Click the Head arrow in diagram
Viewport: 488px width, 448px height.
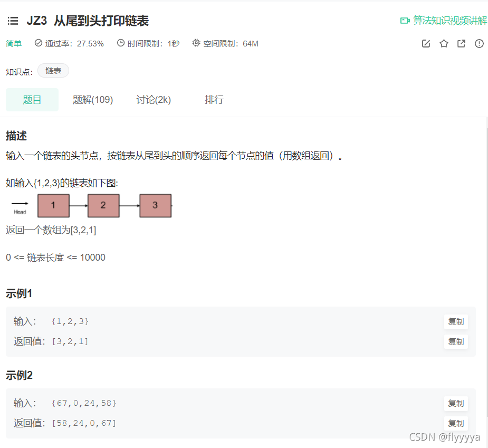click(20, 204)
